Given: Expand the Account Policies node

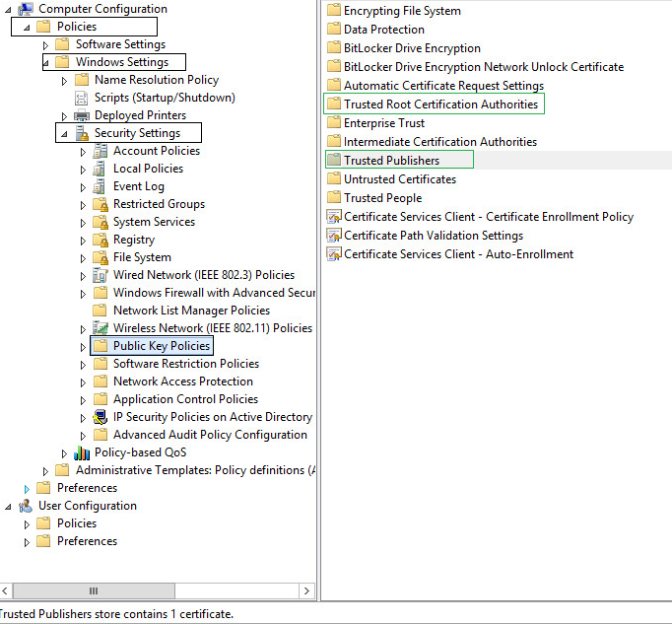Looking at the screenshot, I should (83, 151).
